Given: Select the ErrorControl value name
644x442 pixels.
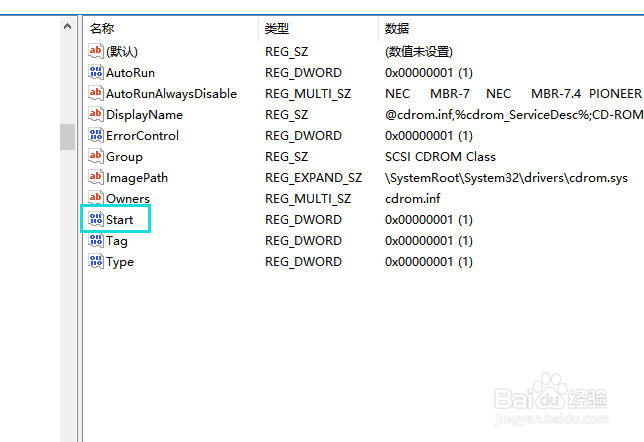Looking at the screenshot, I should pyautogui.click(x=143, y=136).
